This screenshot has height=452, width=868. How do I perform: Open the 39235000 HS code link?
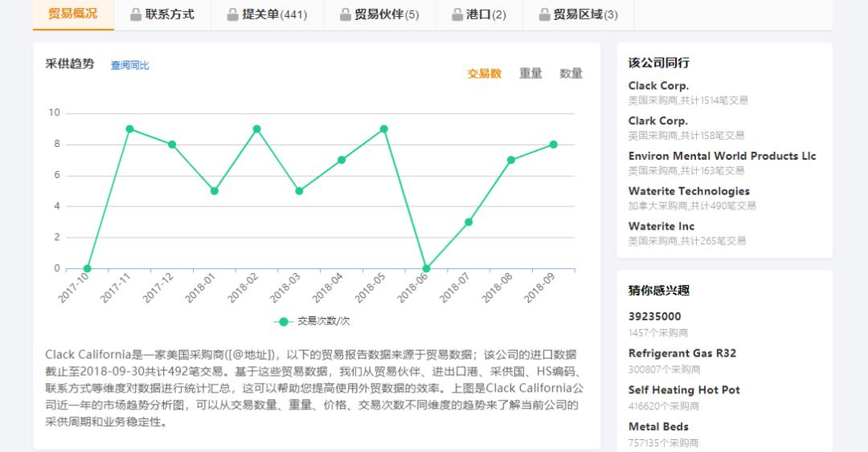tap(654, 316)
